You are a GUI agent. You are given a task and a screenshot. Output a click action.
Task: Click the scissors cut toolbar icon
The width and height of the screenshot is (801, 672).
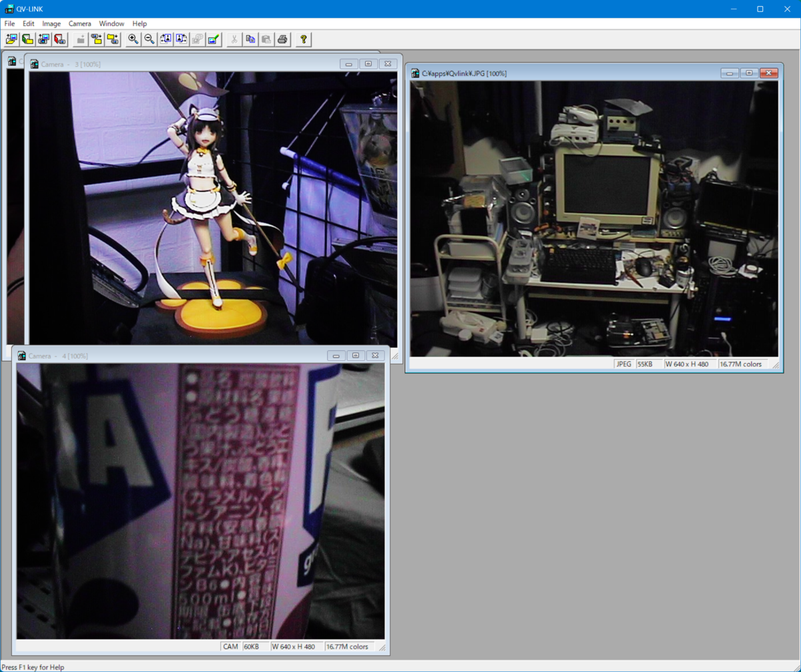click(x=234, y=39)
